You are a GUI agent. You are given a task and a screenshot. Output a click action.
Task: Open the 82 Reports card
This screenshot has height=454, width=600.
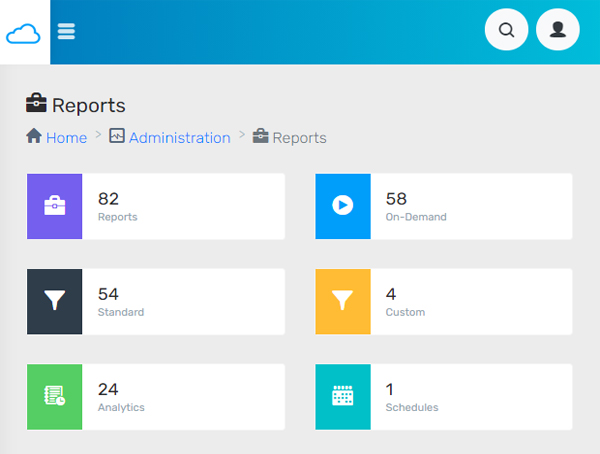156,206
